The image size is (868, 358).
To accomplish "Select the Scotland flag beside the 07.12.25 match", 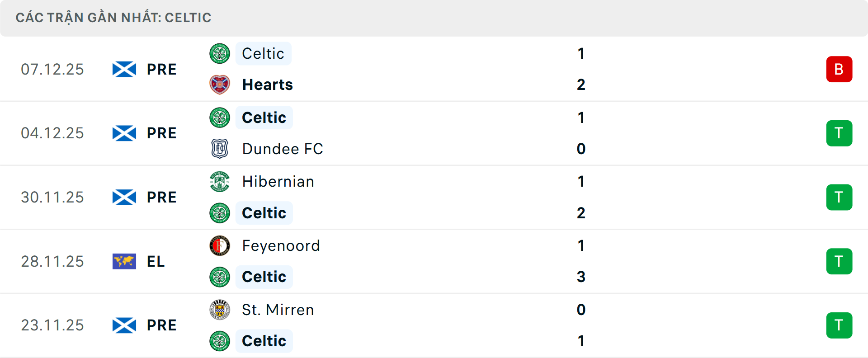I will point(124,69).
